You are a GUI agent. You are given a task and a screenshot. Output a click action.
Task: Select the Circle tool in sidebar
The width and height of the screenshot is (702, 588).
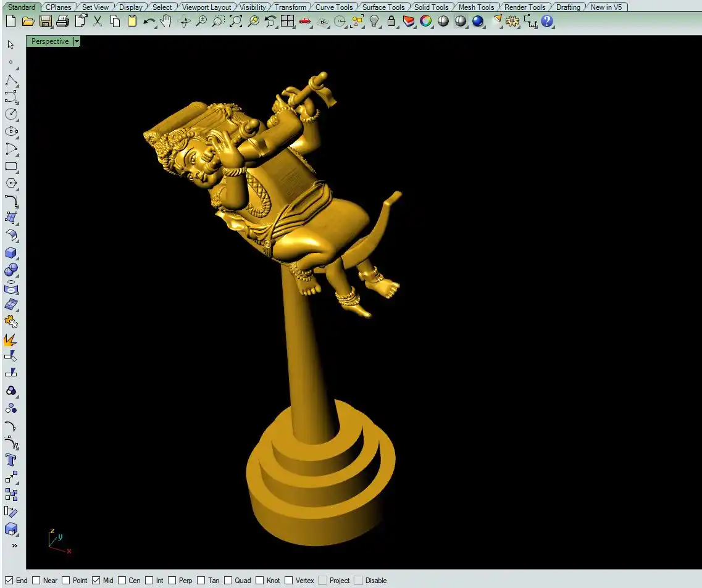pyautogui.click(x=11, y=114)
